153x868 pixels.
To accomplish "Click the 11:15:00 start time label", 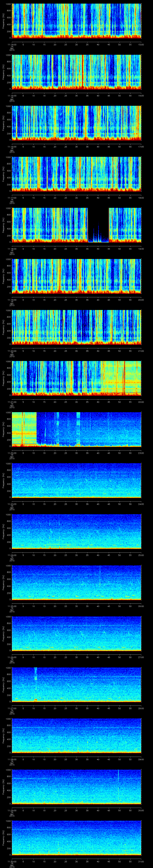I will pos(12,96).
